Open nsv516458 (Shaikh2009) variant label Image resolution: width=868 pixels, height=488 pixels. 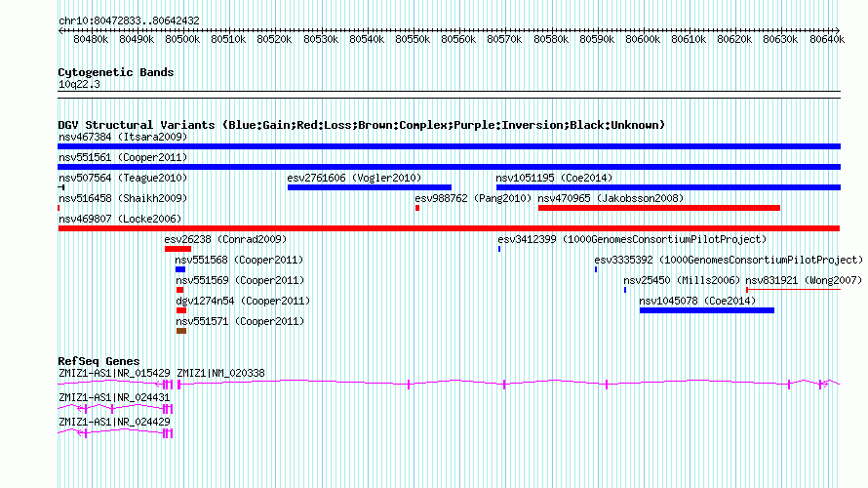[x=123, y=198]
